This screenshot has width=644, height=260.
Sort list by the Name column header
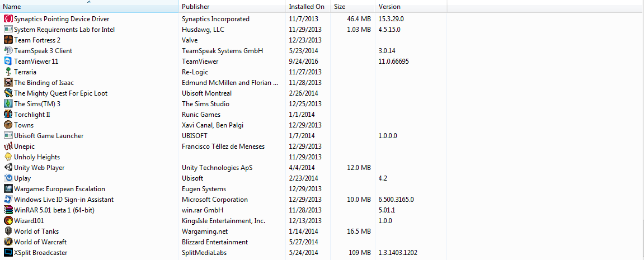click(x=89, y=7)
